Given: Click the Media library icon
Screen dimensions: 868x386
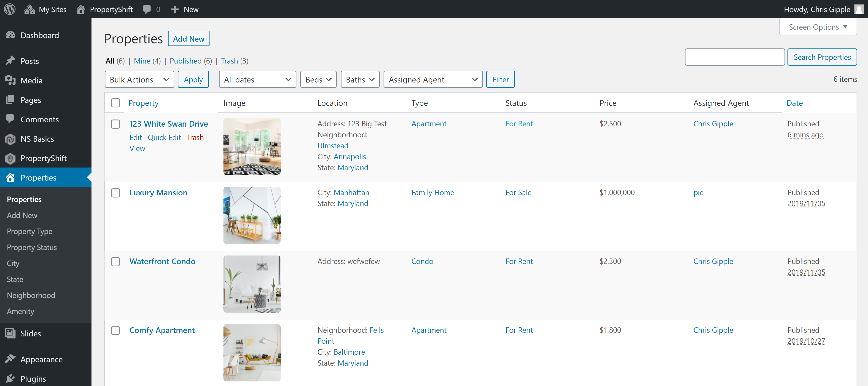Looking at the screenshot, I should pyautogui.click(x=11, y=80).
